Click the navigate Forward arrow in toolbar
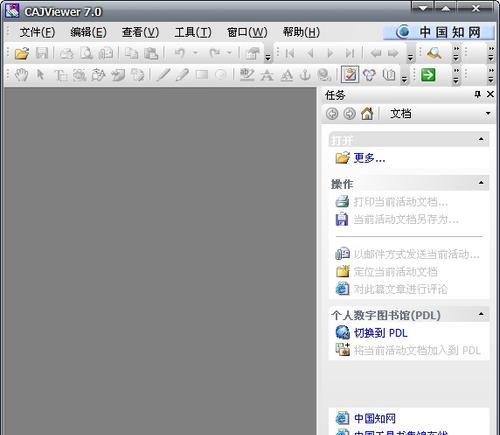Viewport: 500px width, 435px height. pyautogui.click(x=393, y=53)
